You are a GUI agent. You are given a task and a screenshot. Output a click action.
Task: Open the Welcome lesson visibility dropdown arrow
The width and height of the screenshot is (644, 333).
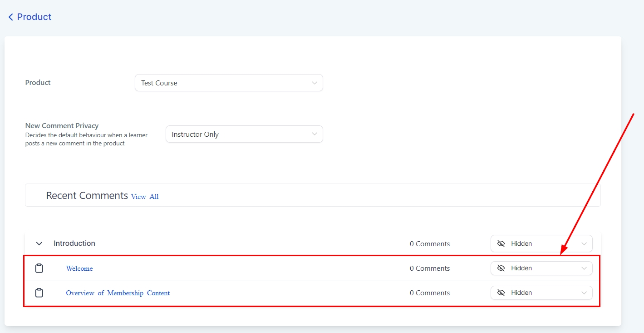click(584, 268)
